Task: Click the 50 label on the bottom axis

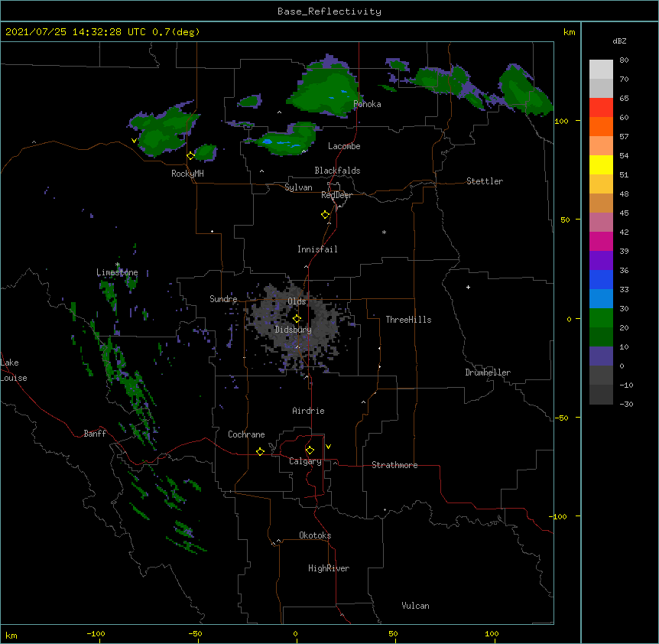Action: point(393,633)
